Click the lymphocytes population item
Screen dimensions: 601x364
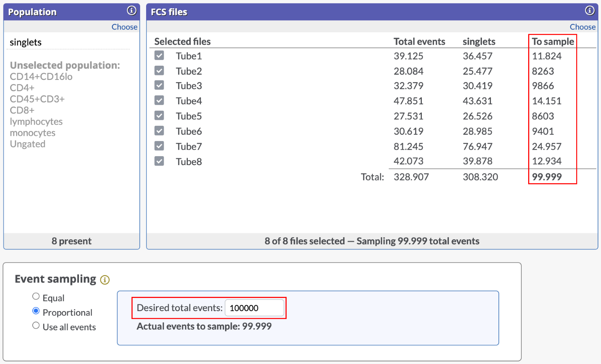pyautogui.click(x=36, y=122)
